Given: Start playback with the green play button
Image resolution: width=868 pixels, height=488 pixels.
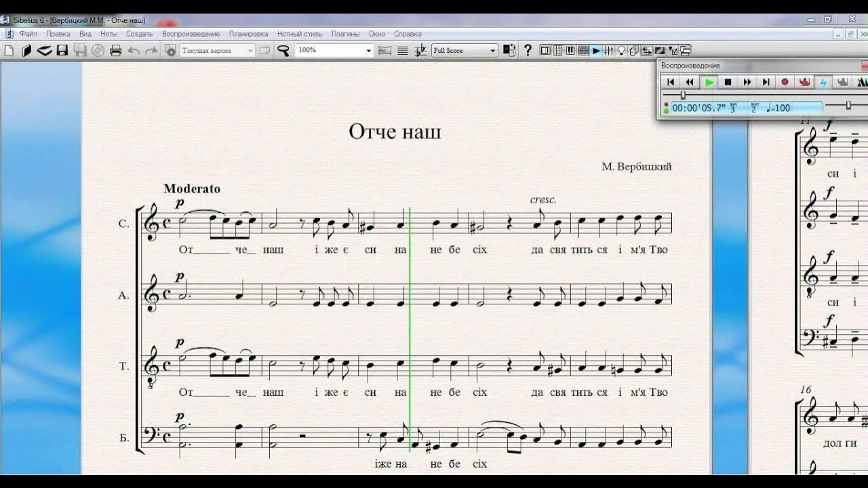Looking at the screenshot, I should [709, 82].
